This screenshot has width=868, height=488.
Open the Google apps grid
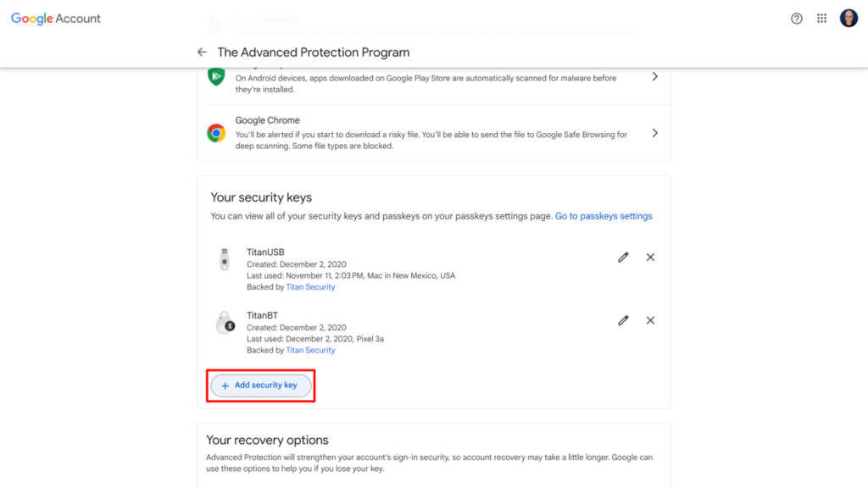[x=821, y=18]
